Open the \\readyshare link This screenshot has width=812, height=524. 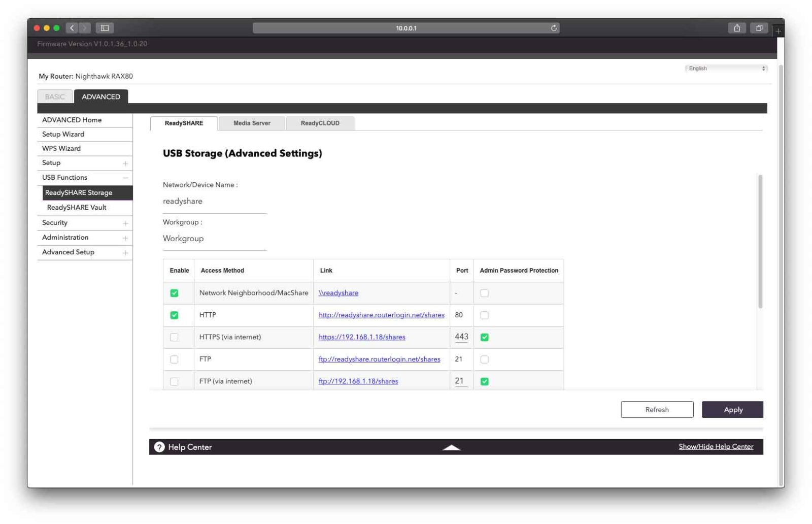click(x=339, y=293)
